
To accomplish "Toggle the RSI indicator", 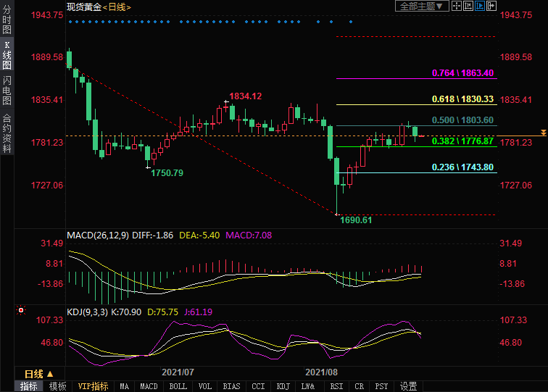I will [x=336, y=386].
